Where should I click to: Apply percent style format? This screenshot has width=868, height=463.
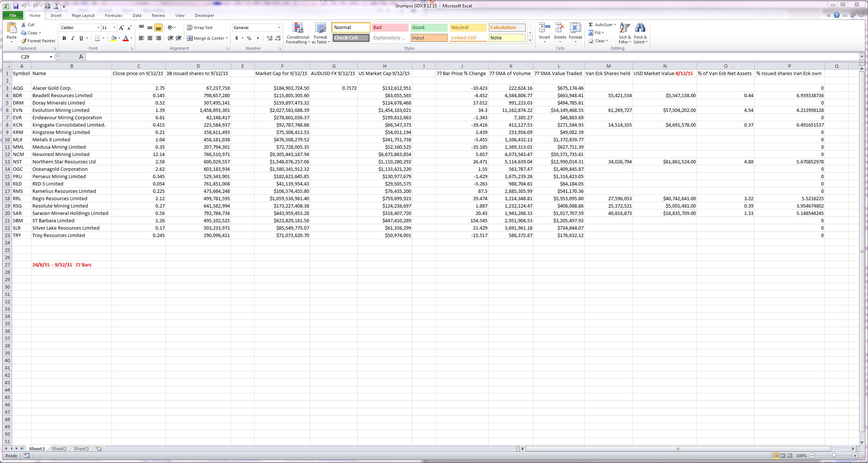(x=249, y=38)
